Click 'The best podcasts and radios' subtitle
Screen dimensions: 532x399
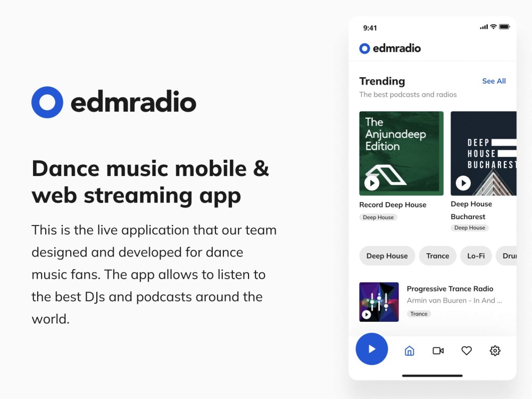pos(408,95)
